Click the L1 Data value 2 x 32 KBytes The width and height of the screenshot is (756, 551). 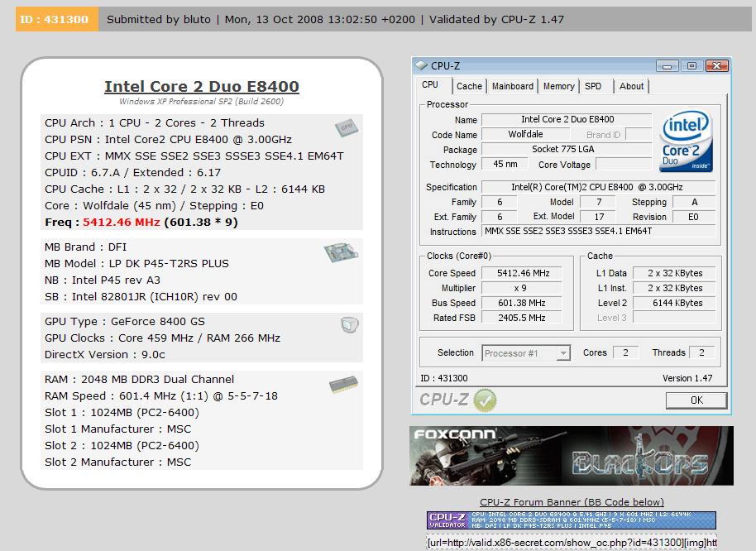click(674, 273)
